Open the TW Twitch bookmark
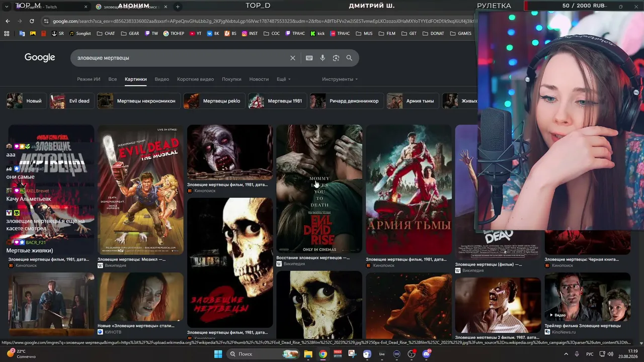 click(151, 34)
